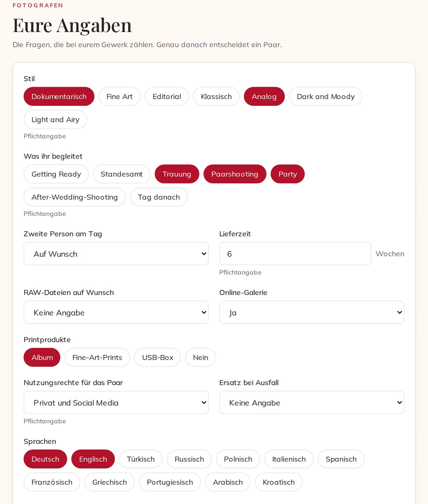The image size is (428, 504).
Task: Add Türkisch to languages
Action: click(x=141, y=459)
